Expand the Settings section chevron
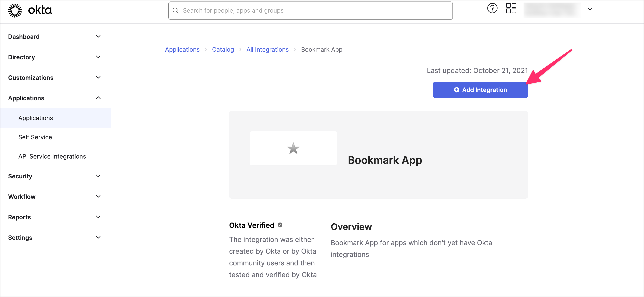Image resolution: width=644 pixels, height=297 pixels. pos(98,237)
